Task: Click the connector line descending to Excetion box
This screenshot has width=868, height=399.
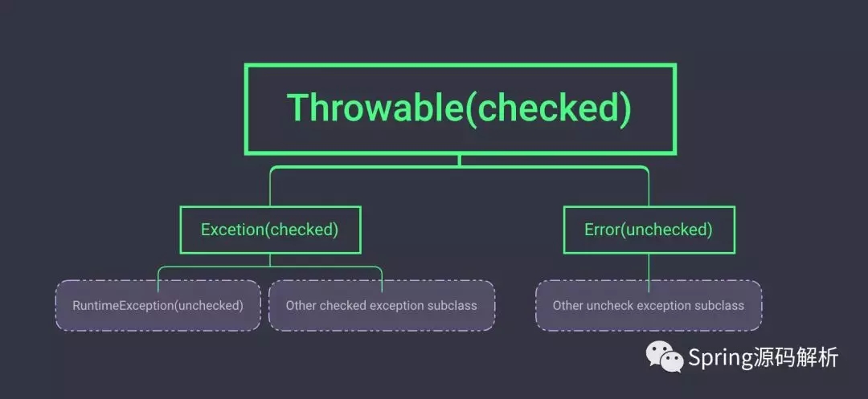Action: [x=270, y=189]
